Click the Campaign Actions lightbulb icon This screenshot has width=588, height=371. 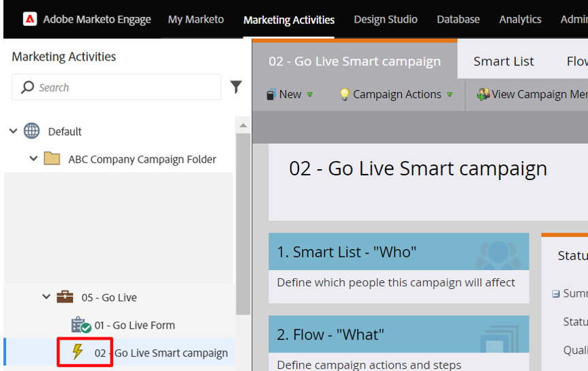(344, 94)
